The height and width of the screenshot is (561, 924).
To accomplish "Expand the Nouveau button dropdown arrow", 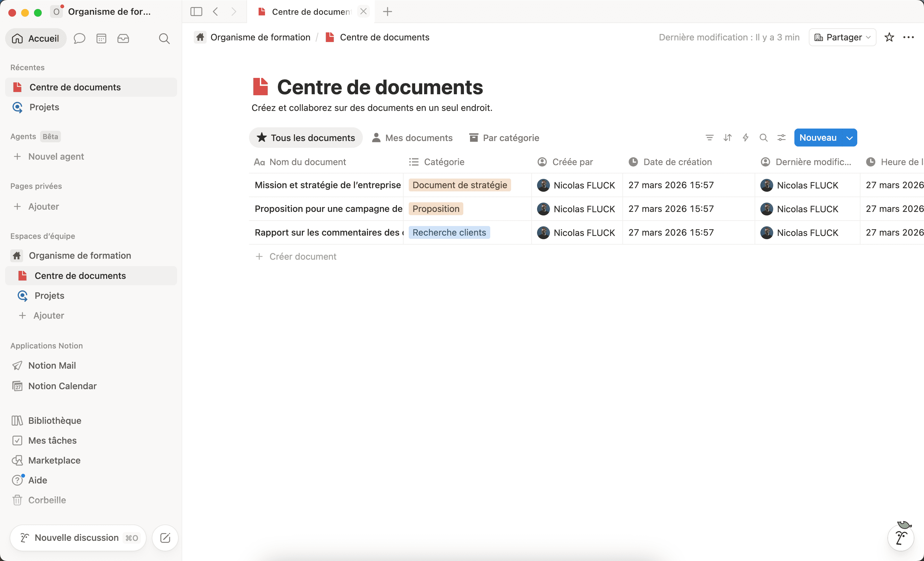I will [x=849, y=138].
